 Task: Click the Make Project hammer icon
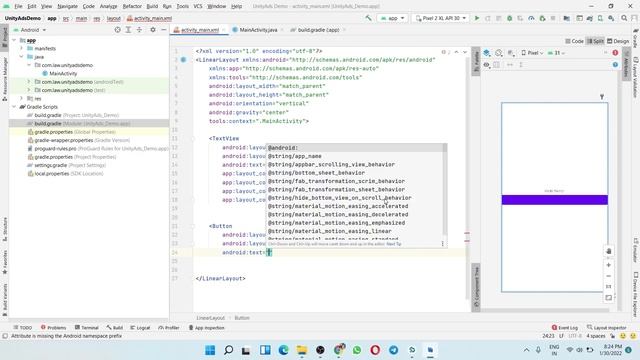click(368, 18)
